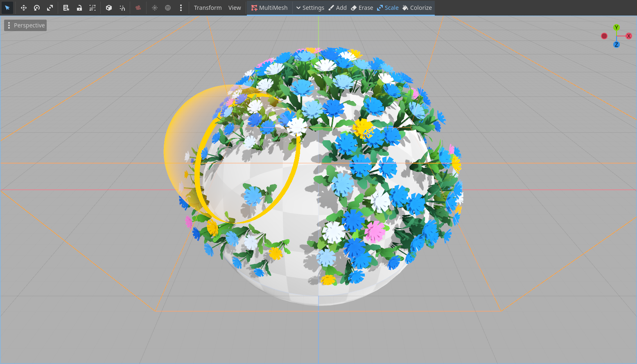637x364 pixels.
Task: Lock the selected node with padlock icon
Action: pos(79,8)
